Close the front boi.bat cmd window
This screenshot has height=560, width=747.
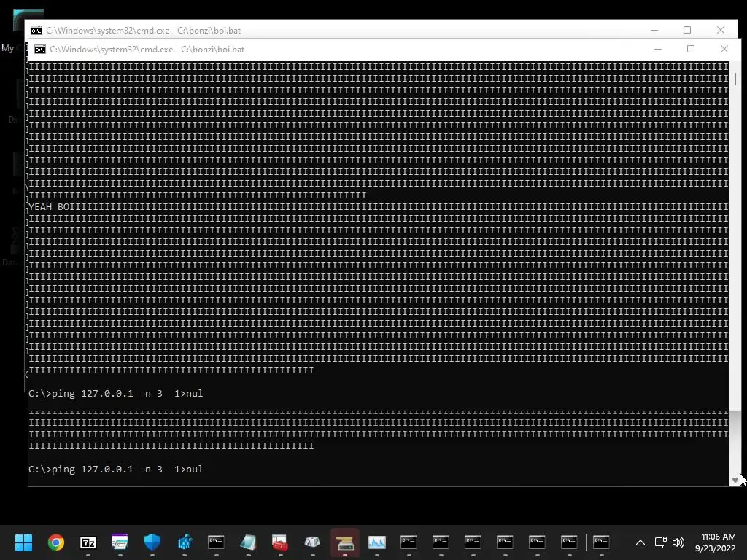point(724,49)
